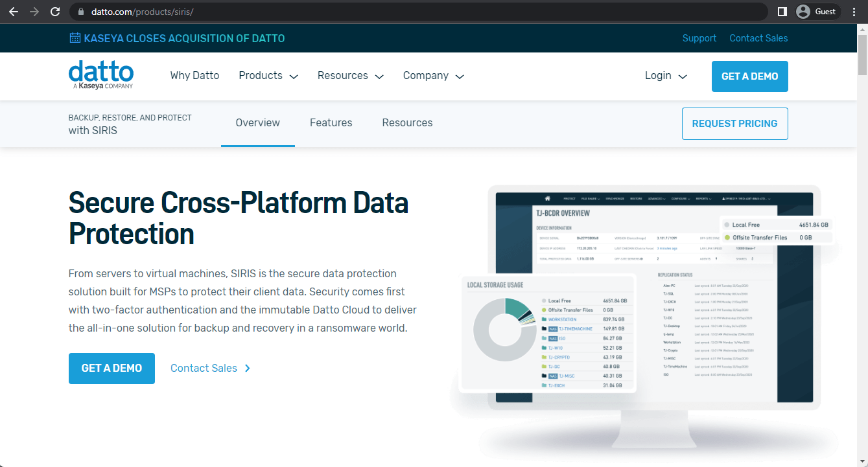868x467 pixels.
Task: Click the NAS badge beside TJ-TIMEMACHINE
Action: pyautogui.click(x=553, y=329)
